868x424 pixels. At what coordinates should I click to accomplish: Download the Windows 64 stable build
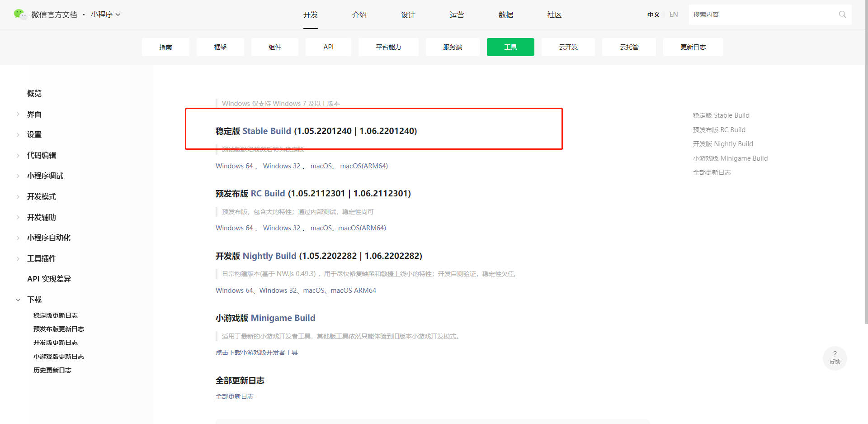pos(234,166)
